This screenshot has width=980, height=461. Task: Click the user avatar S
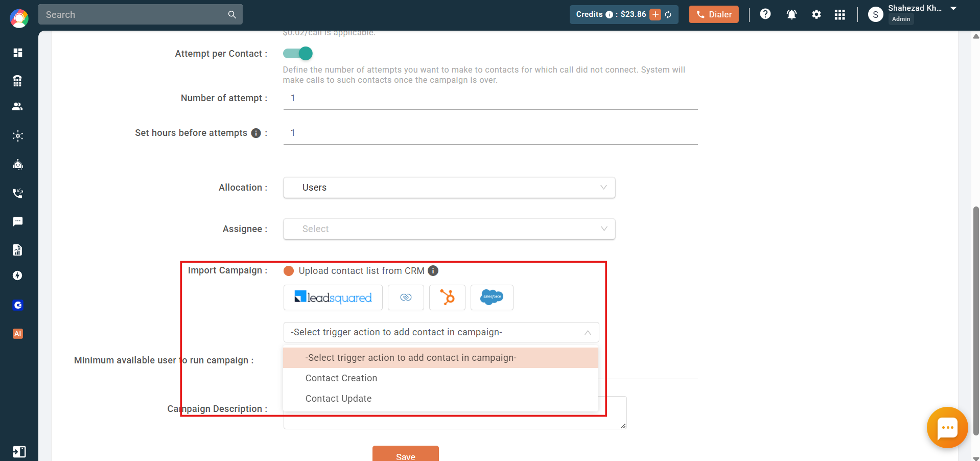click(876, 15)
